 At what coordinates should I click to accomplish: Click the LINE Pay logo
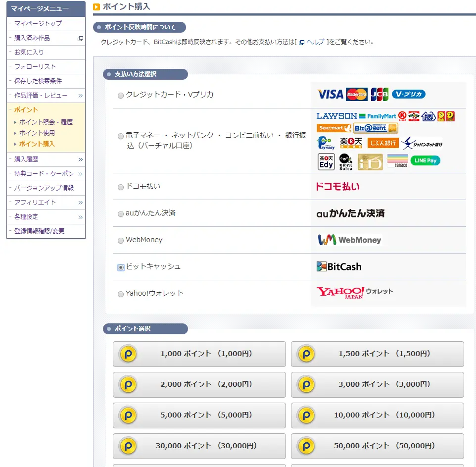pyautogui.click(x=426, y=160)
